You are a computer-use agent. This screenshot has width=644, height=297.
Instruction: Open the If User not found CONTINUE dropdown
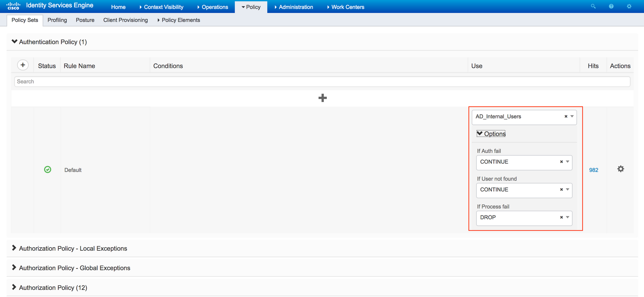click(x=524, y=190)
